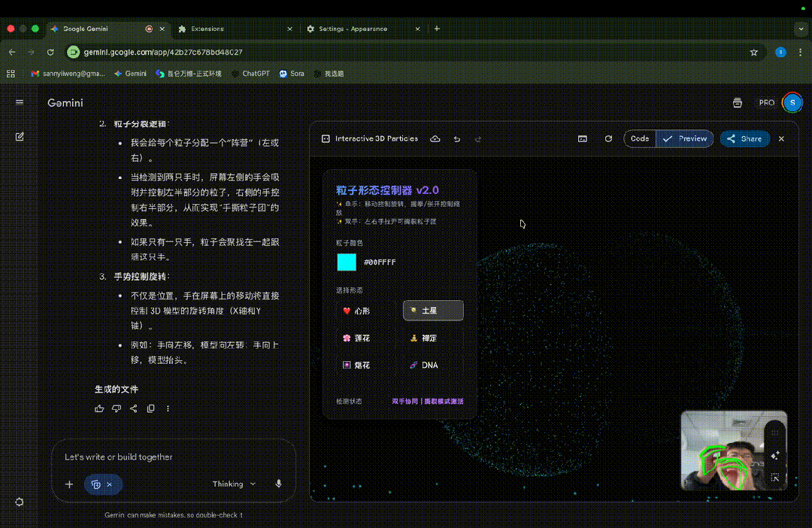The width and height of the screenshot is (812, 528).
Task: Open the account avatar S in Gemini
Action: coord(792,102)
